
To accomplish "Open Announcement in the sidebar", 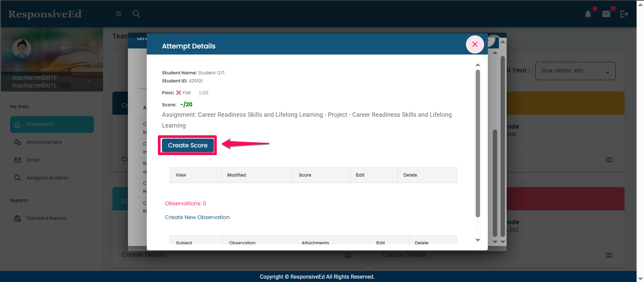I will [44, 142].
